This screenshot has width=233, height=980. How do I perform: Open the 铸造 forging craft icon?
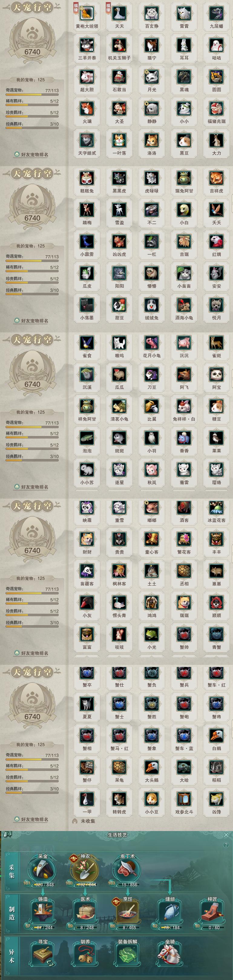(43, 912)
